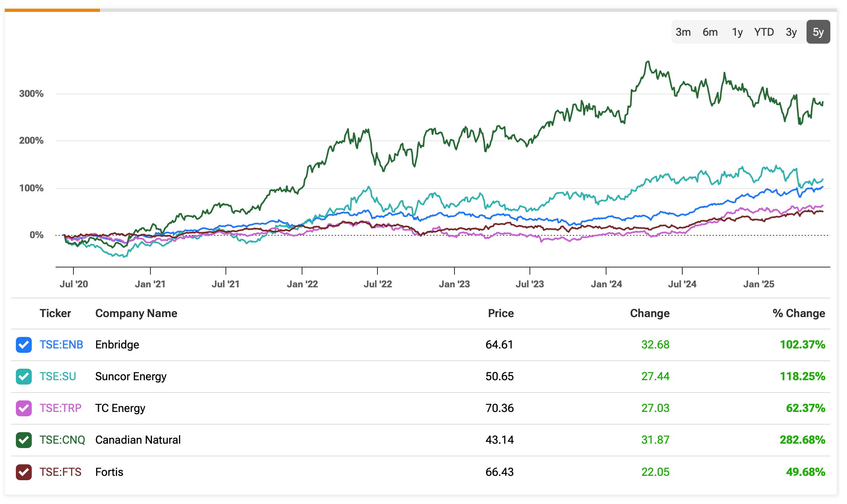The width and height of the screenshot is (847, 504).
Task: Click the Jul '23 axis label
Action: tap(530, 284)
